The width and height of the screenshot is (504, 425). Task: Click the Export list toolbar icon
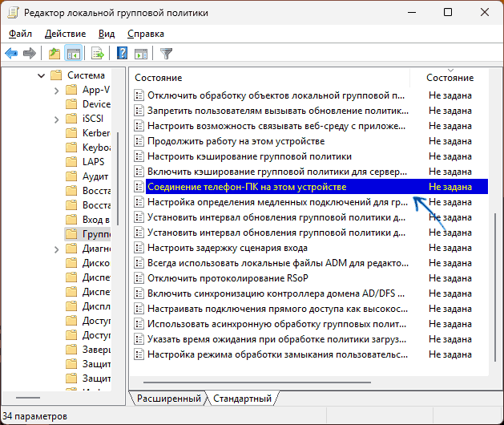click(98, 54)
